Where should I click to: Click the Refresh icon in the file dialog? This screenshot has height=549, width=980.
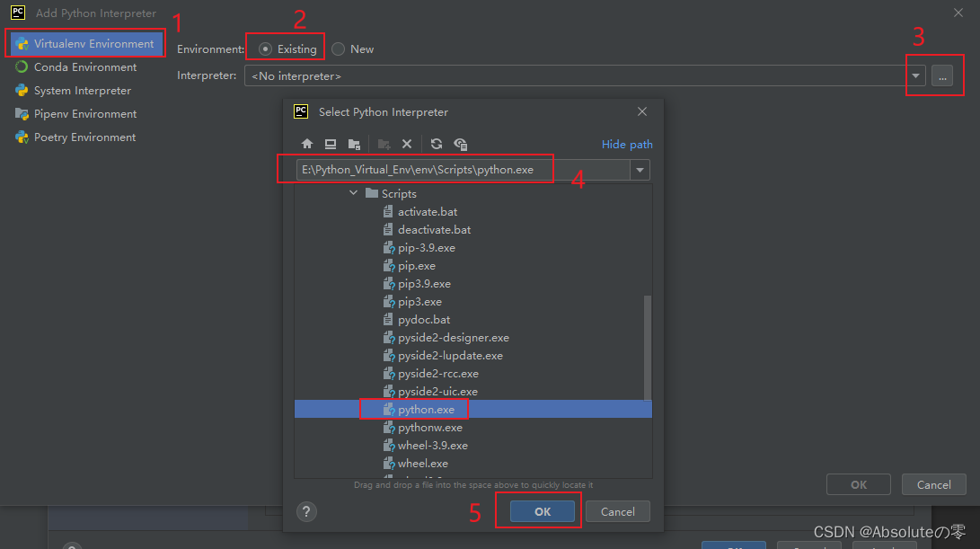(x=434, y=144)
